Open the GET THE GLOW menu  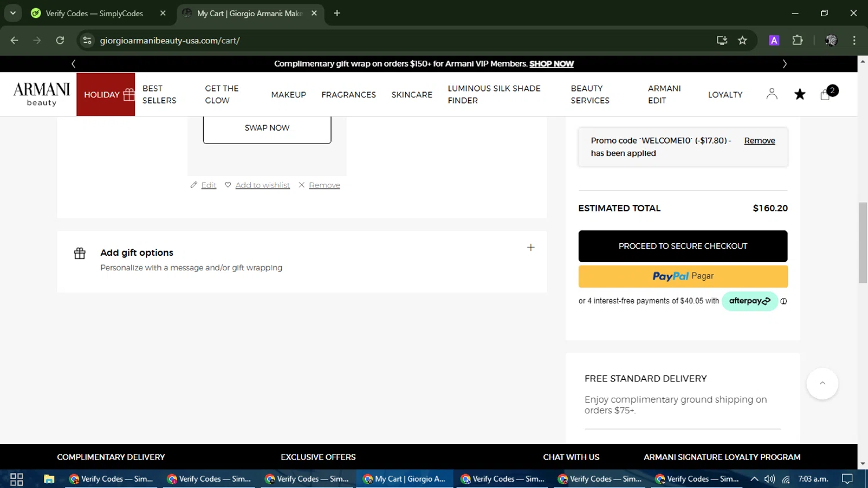222,94
